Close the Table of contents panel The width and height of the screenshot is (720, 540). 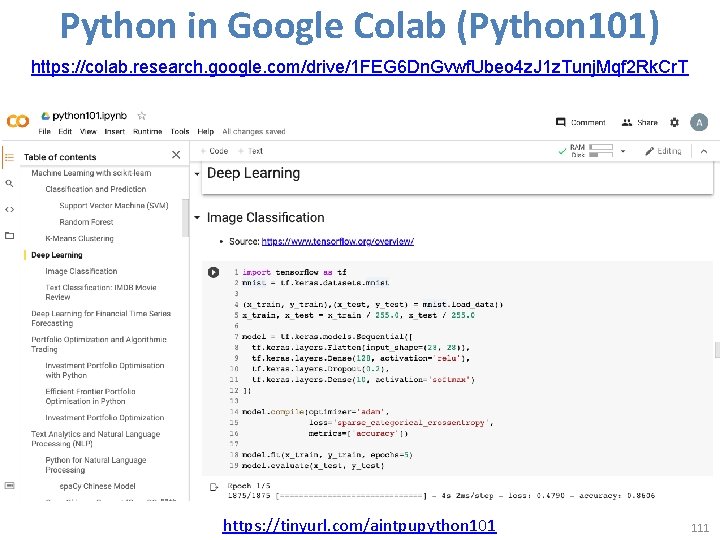[x=176, y=155]
